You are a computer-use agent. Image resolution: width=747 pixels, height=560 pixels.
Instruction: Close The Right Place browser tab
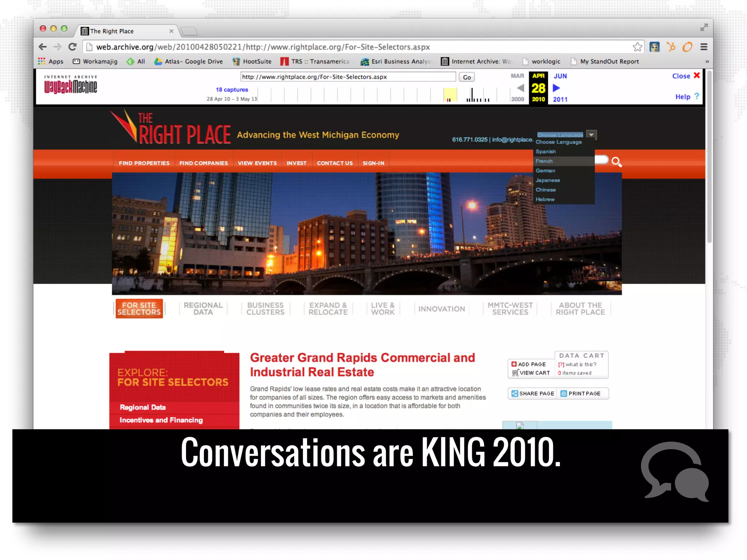coord(171,31)
